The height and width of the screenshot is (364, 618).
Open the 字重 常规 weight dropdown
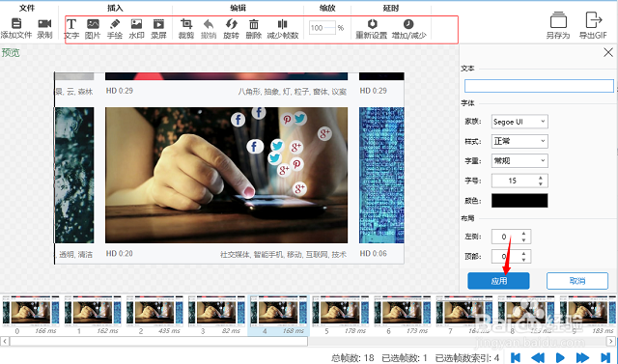pyautogui.click(x=520, y=160)
